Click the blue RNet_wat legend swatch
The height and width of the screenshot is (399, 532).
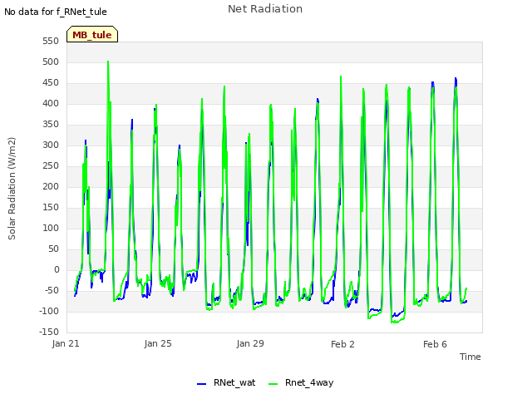coord(201,384)
